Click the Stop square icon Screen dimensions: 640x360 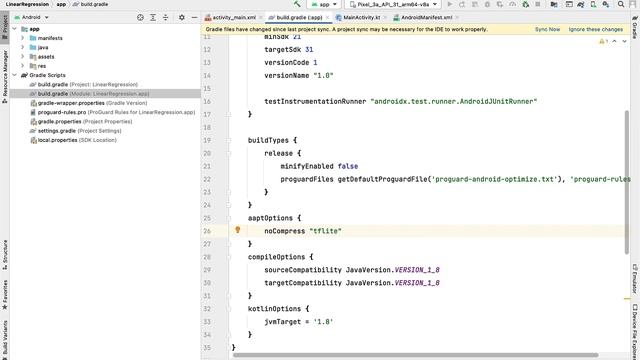[538, 4]
